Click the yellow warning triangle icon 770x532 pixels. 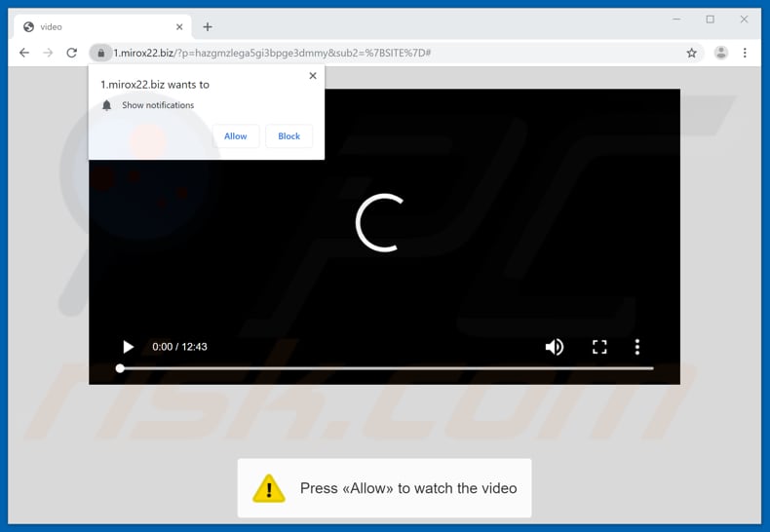(269, 488)
